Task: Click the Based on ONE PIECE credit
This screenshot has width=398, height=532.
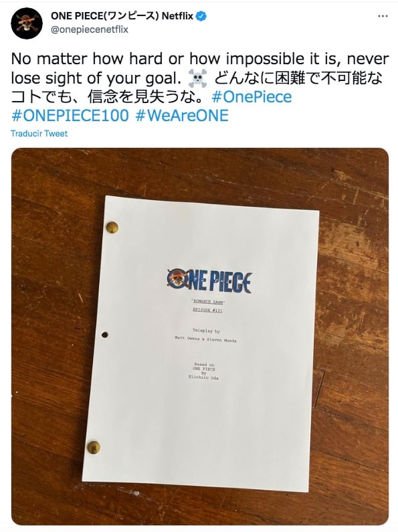Action: coord(203,371)
